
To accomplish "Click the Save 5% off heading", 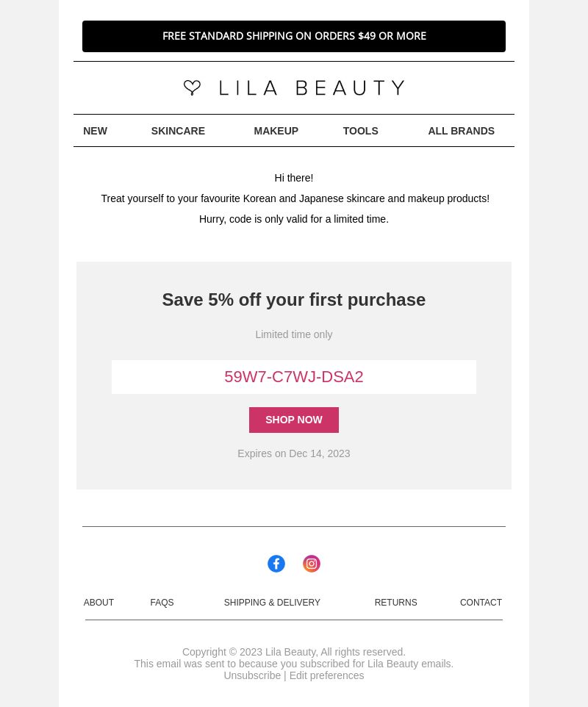I will tap(294, 300).
